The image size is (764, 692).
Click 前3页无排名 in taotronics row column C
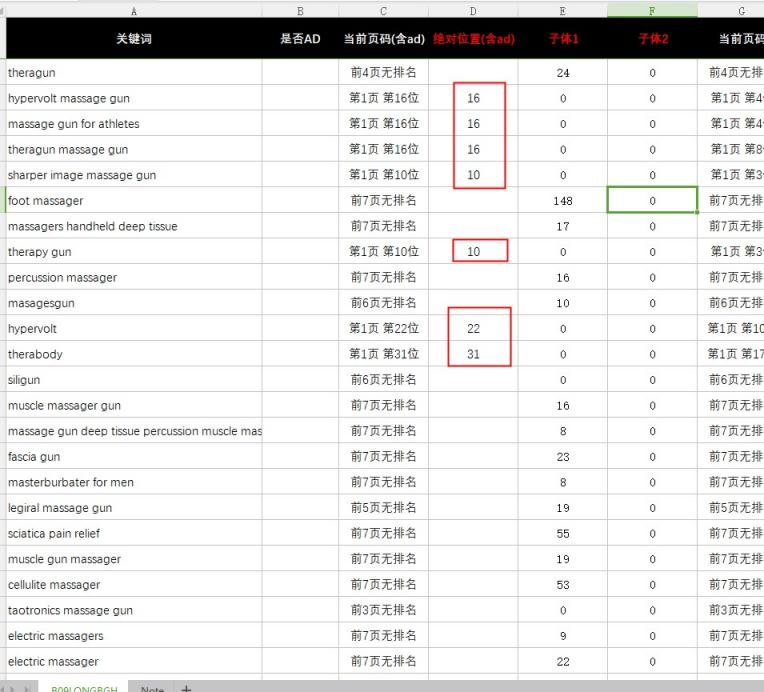click(x=383, y=610)
